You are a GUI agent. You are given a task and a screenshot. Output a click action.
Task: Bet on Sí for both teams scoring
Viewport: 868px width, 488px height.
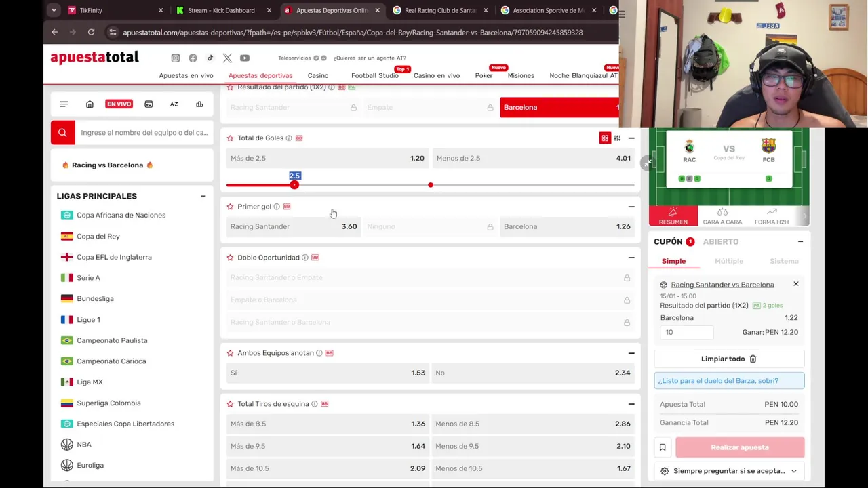[327, 373]
